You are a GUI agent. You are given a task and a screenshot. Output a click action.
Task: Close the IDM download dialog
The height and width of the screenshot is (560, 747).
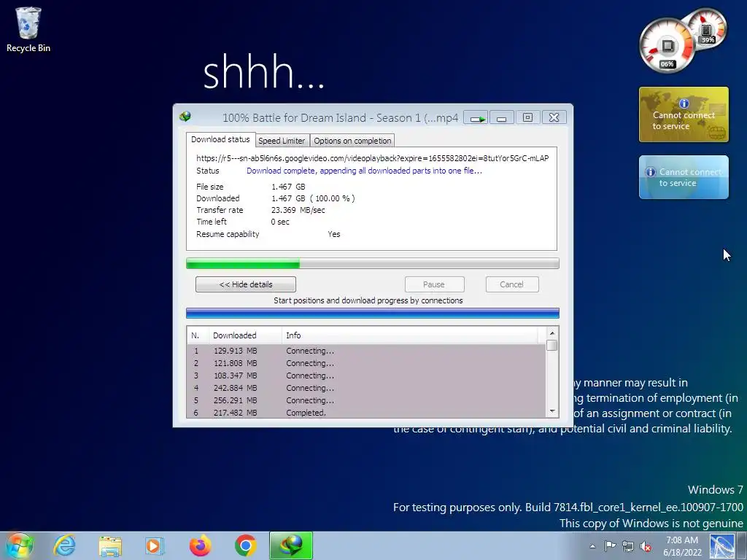click(554, 117)
